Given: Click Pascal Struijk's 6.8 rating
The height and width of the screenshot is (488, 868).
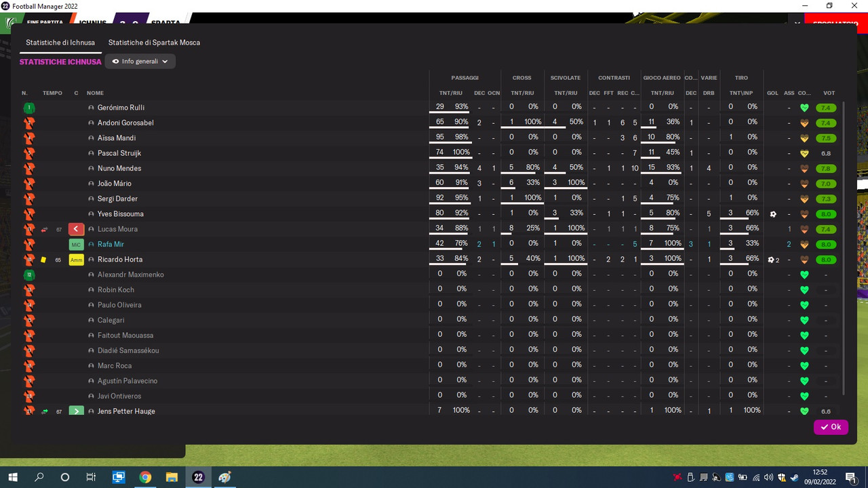Looking at the screenshot, I should (x=826, y=153).
